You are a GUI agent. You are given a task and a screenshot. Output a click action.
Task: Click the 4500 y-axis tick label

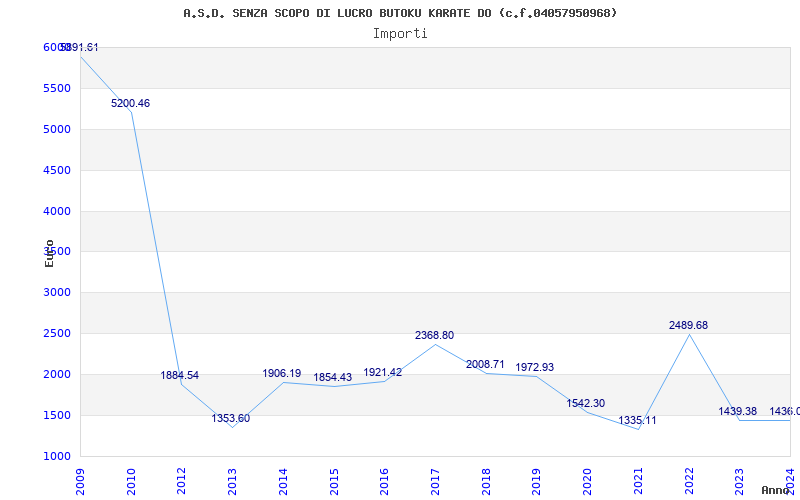click(x=57, y=170)
